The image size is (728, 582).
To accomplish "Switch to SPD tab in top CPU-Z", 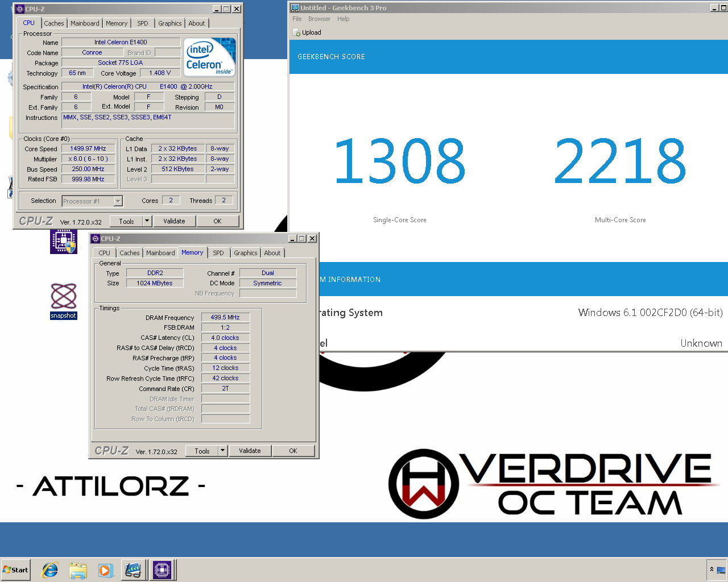I will [x=143, y=23].
